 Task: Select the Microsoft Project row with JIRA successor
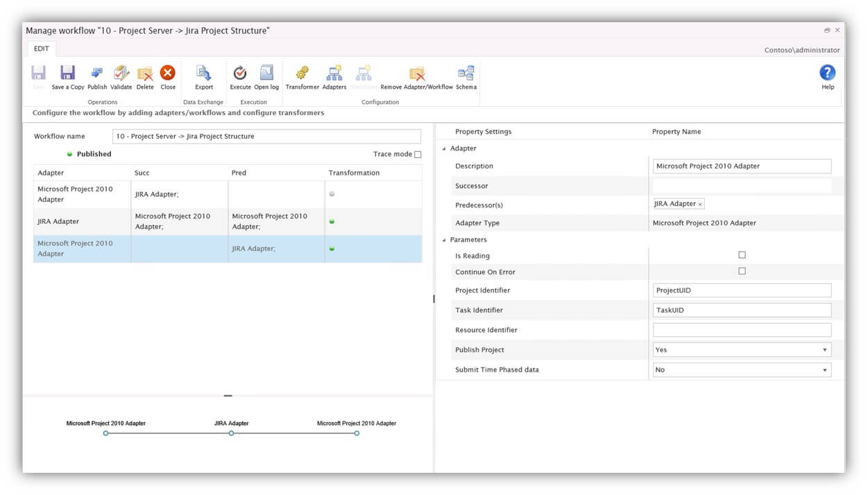228,194
